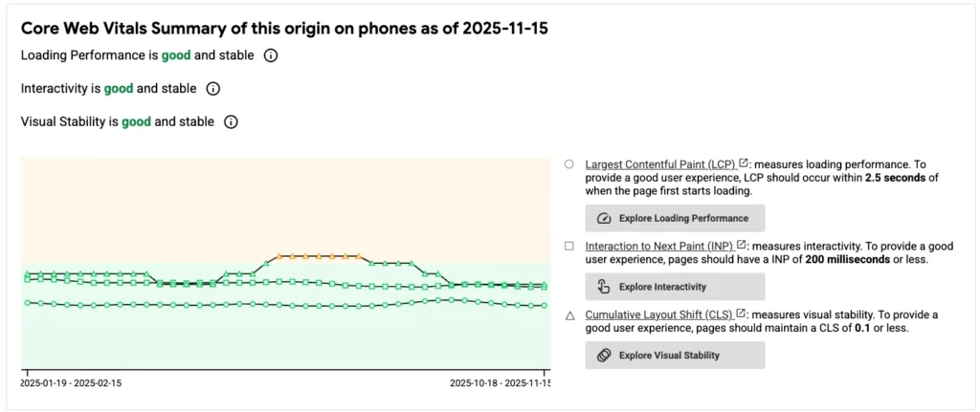Visit the Cumulative Layout Shift (CLS) link
Screen dimensions: 980x412
[658, 314]
